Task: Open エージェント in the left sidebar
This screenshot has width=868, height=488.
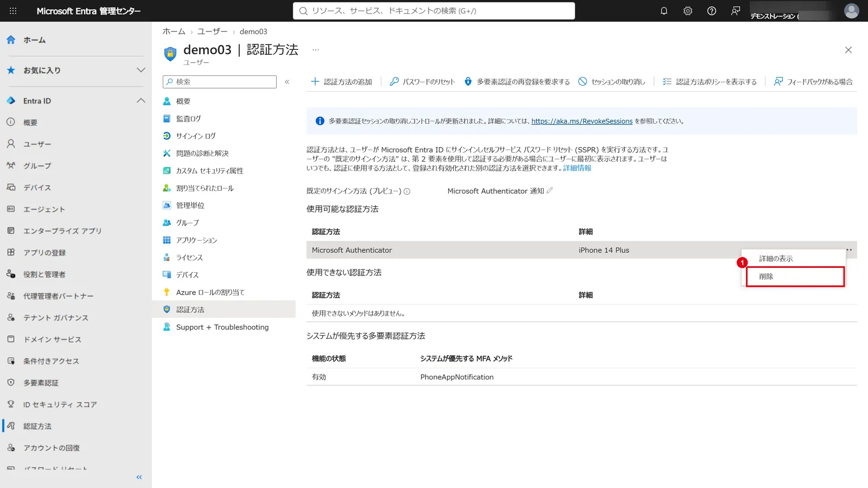Action: point(44,209)
